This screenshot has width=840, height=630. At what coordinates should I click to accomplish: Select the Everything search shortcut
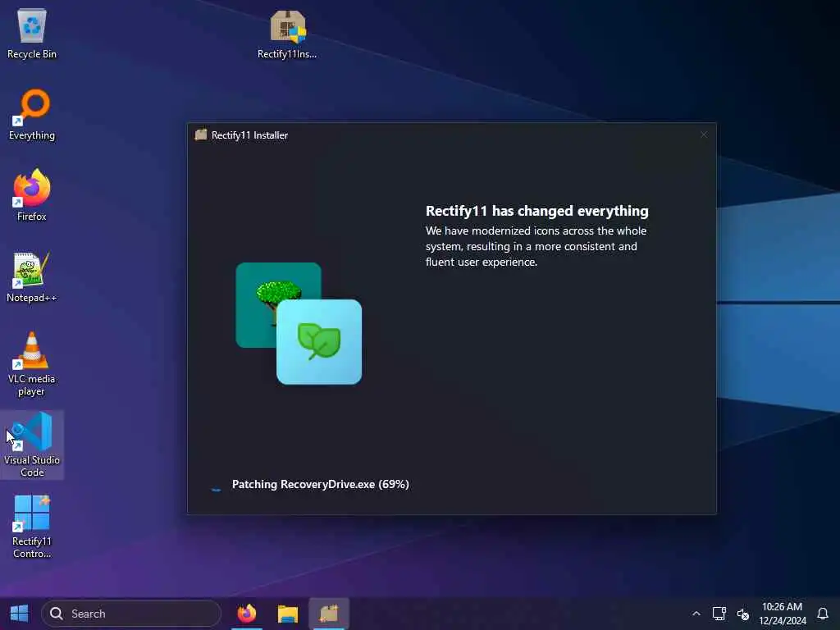[32, 115]
